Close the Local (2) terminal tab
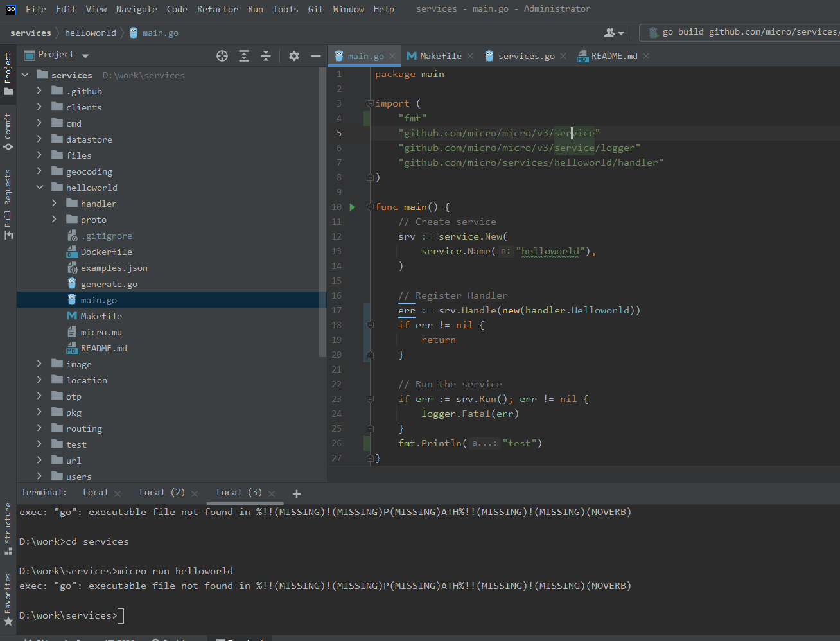Image resolution: width=840 pixels, height=641 pixels. [195, 493]
